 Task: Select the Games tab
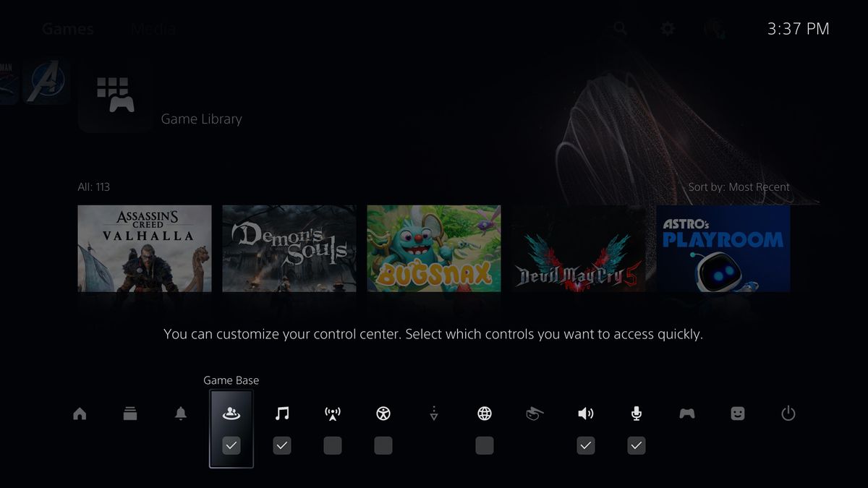pos(67,29)
